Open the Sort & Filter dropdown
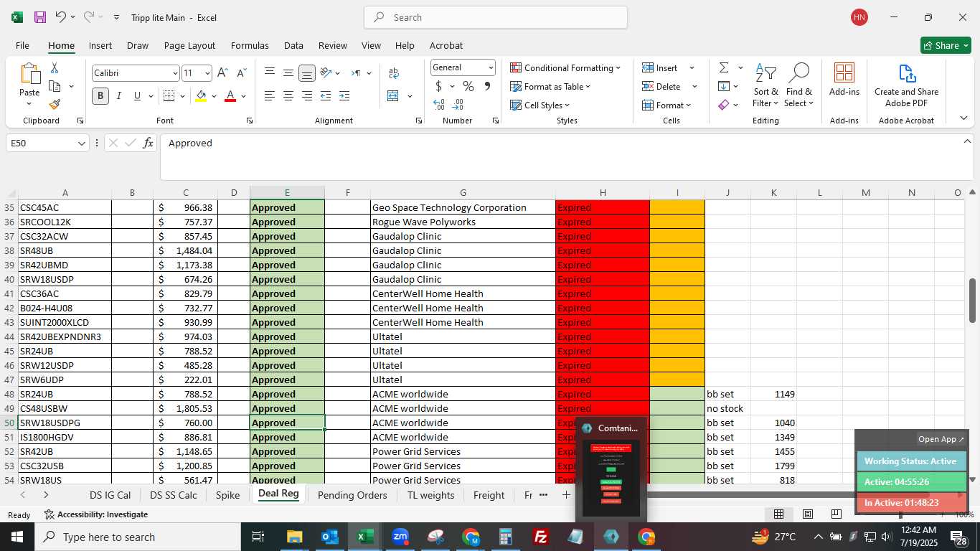 tap(765, 85)
